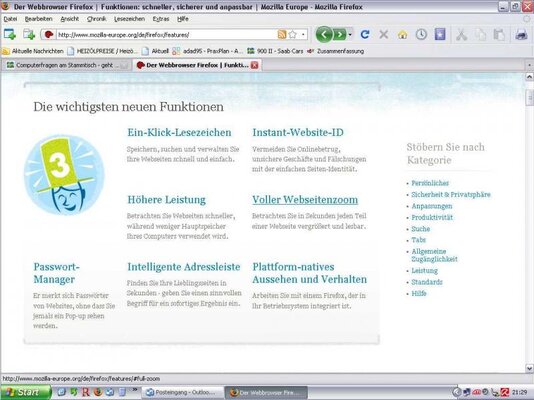This screenshot has width=534, height=400.
Task: Star the page with the bookmark star
Action: (x=293, y=34)
